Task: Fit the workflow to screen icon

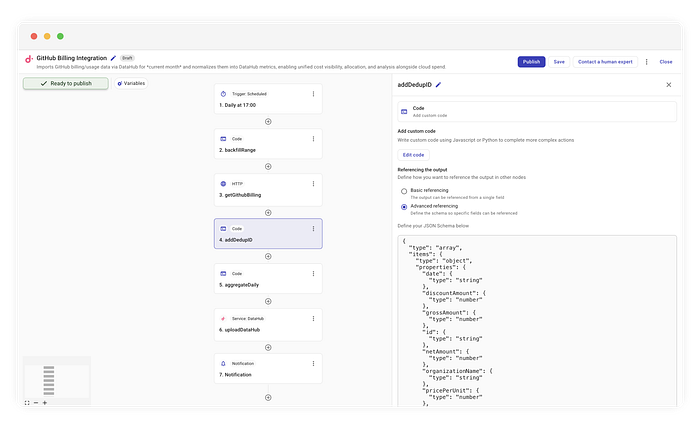Action: click(27, 403)
